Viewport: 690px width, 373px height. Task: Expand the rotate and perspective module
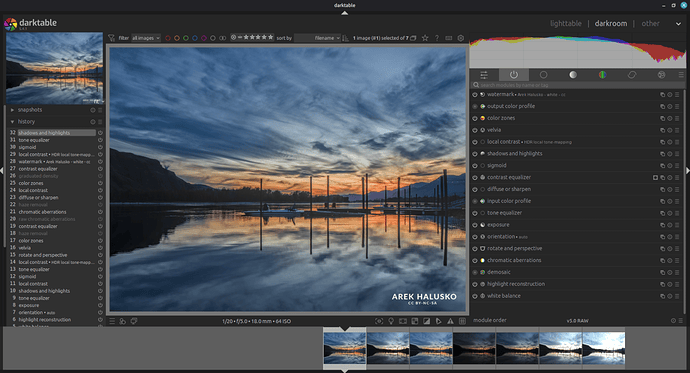coord(514,249)
